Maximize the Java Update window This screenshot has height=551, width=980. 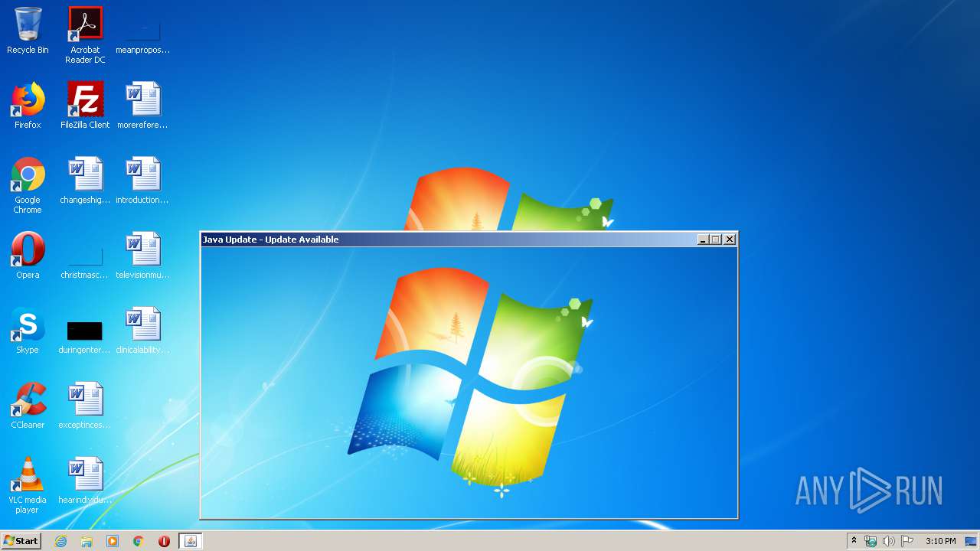[x=716, y=240]
